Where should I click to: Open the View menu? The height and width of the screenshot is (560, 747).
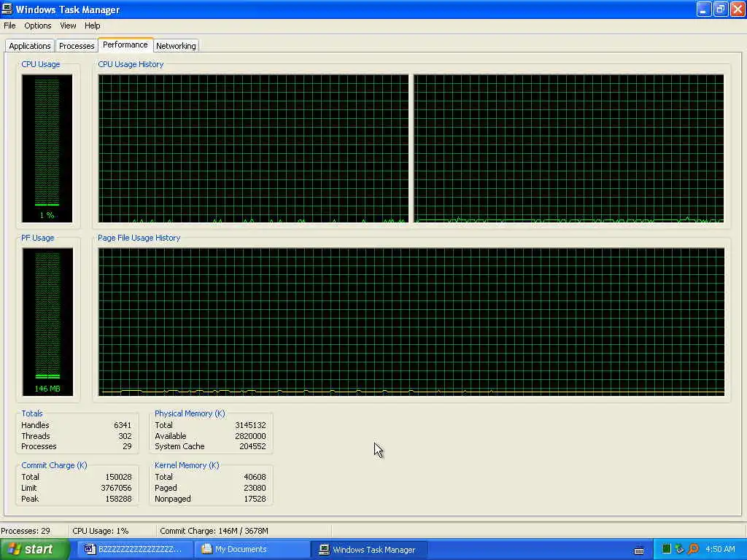[x=68, y=26]
